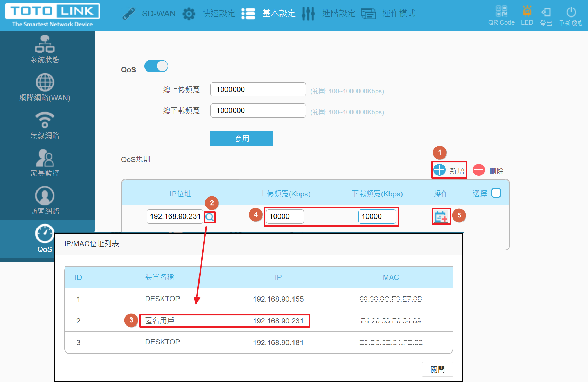Click the 裝置名稱 column header
The width and height of the screenshot is (588, 382).
(160, 277)
